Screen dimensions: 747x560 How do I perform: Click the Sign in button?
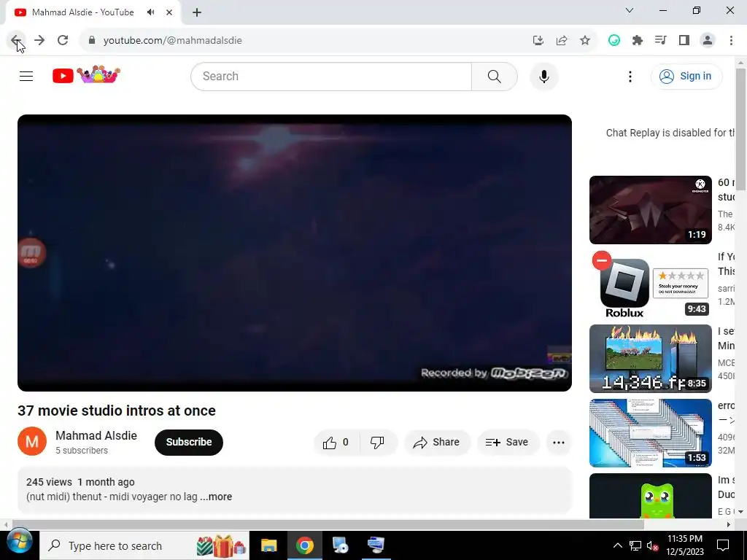686,76
